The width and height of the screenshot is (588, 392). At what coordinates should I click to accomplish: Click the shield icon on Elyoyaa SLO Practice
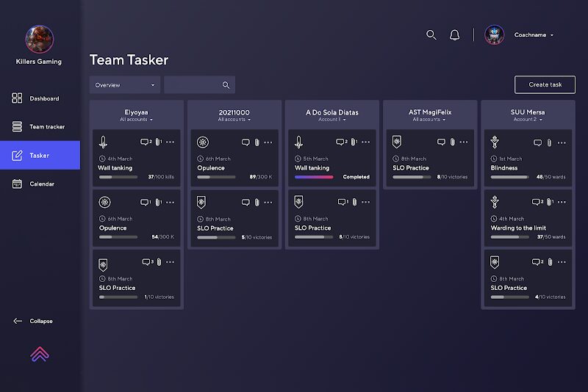tap(103, 265)
